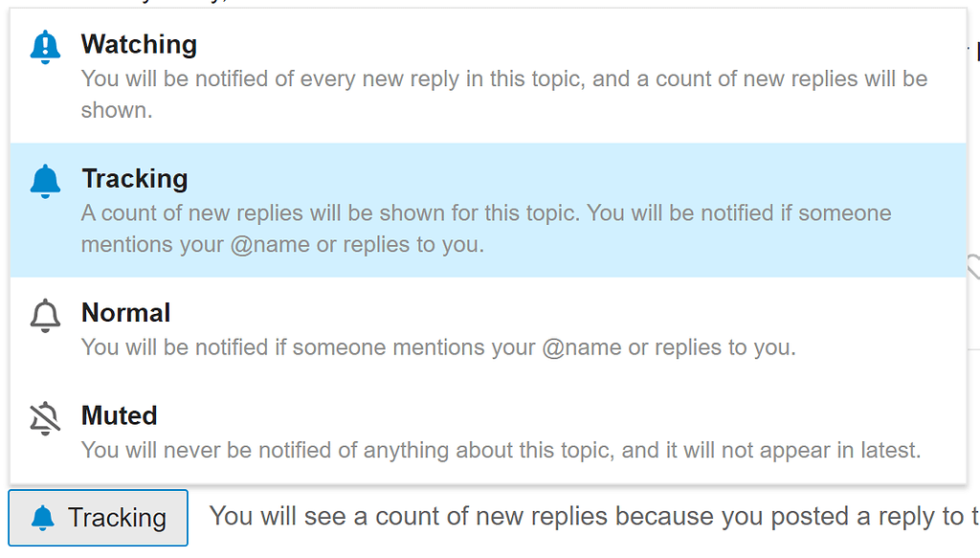
Task: Select the Watching notification level title
Action: 139,44
